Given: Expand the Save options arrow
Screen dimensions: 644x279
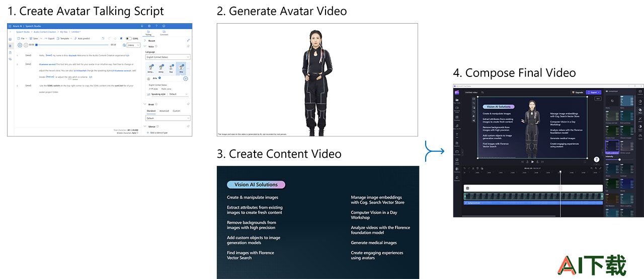Looking at the screenshot, I should (x=41, y=38).
